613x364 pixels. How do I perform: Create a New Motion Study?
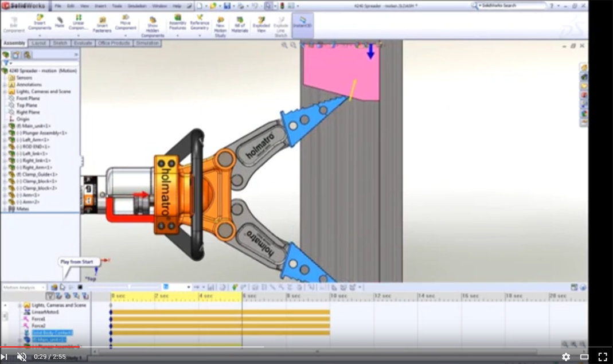pyautogui.click(x=221, y=26)
